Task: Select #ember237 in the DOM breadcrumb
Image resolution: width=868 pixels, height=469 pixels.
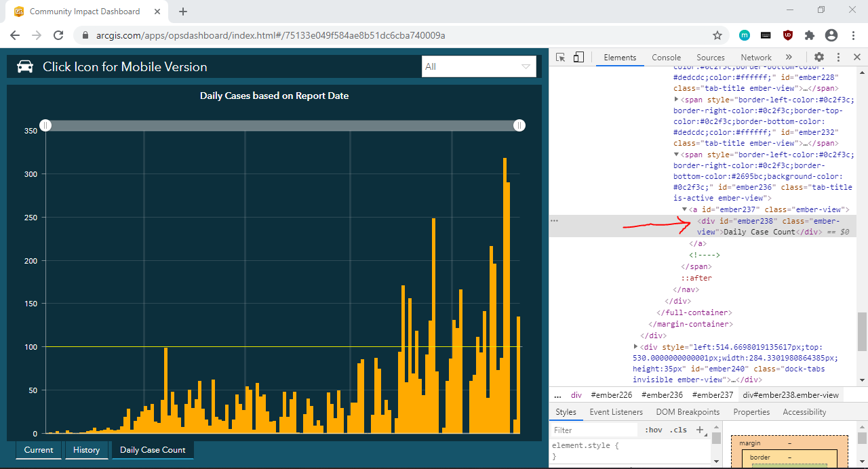Action: point(712,394)
